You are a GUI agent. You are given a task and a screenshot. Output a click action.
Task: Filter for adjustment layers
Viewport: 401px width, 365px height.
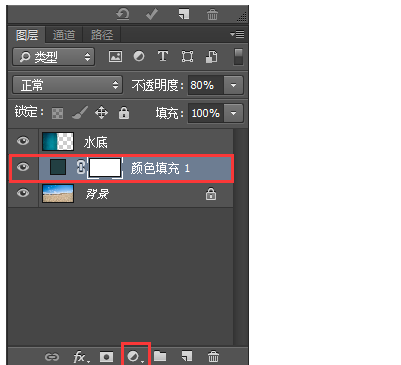click(x=139, y=56)
